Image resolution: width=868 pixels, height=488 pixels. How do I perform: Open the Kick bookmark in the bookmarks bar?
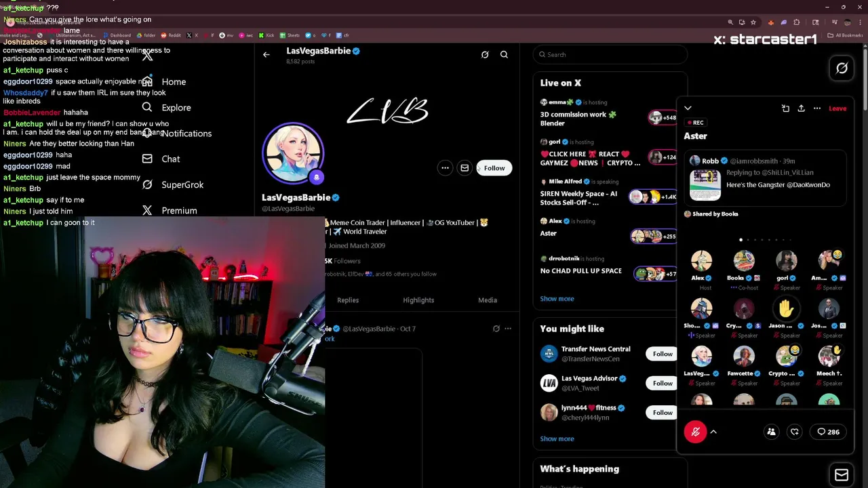(267, 35)
